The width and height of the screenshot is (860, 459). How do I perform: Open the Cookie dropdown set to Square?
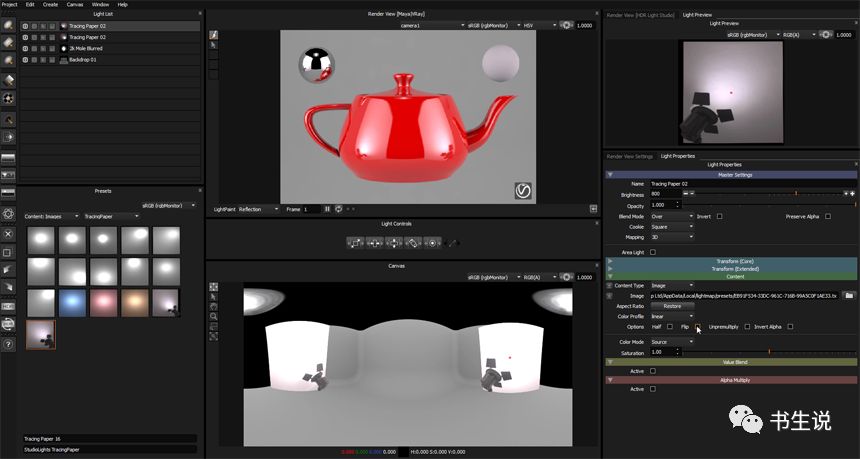tap(672, 227)
